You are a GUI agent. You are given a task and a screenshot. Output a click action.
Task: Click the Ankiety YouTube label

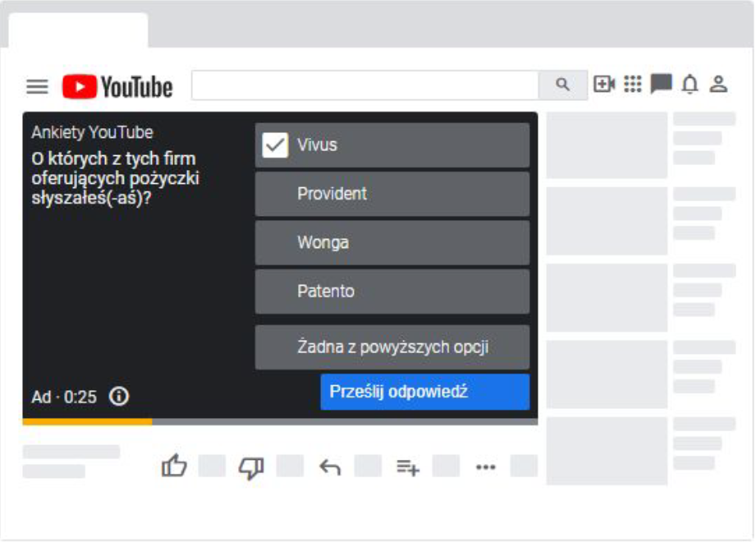point(92,132)
